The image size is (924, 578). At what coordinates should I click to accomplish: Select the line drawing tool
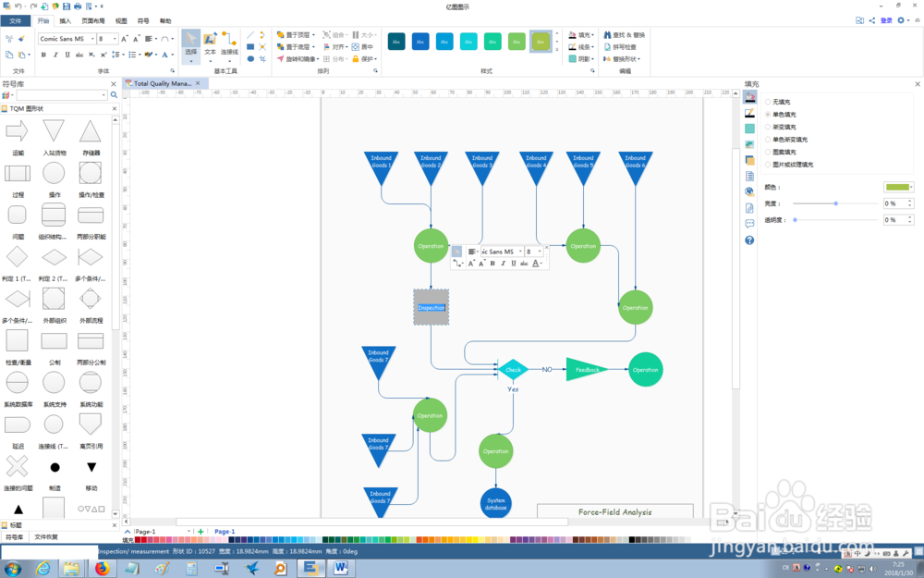click(x=250, y=35)
